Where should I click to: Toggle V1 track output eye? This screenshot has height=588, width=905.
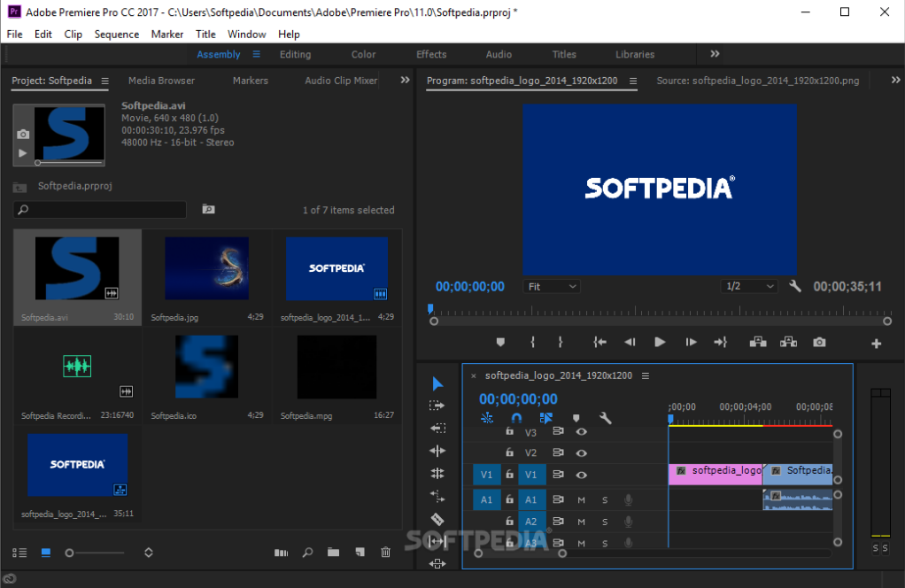tap(581, 475)
